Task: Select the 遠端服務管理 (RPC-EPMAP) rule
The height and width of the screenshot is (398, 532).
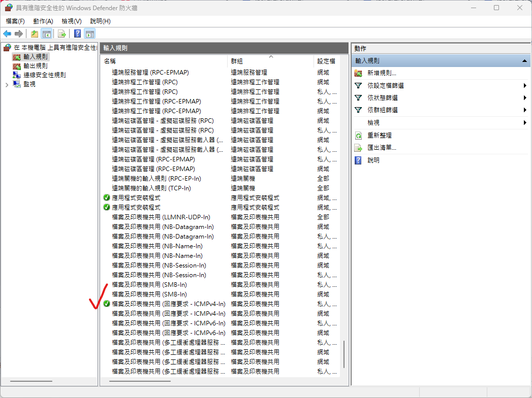Action: click(x=150, y=73)
